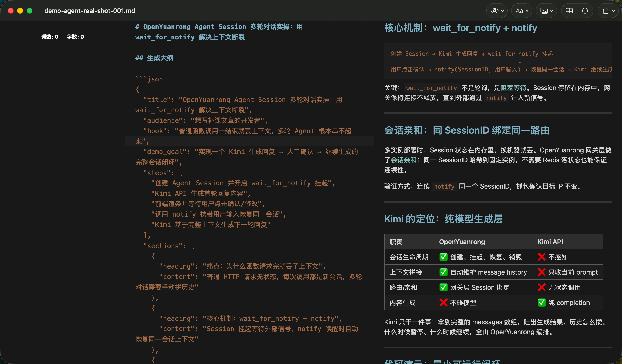Click the Kimi API table header cell

click(567, 242)
